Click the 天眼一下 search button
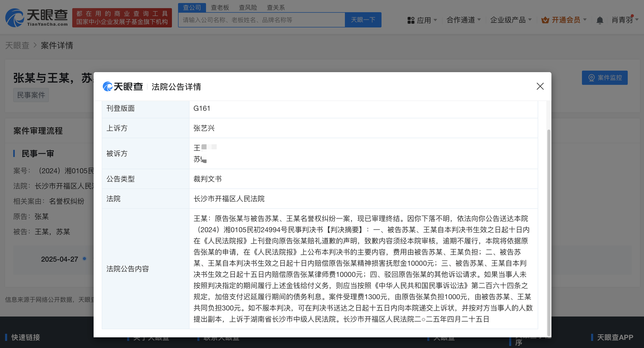Image resolution: width=644 pixels, height=348 pixels. (363, 20)
